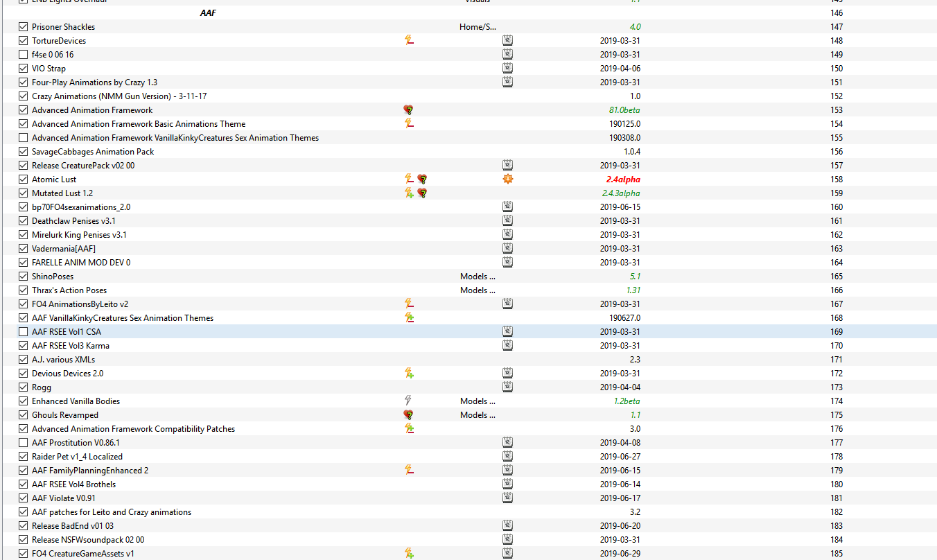The image size is (937, 560).
Task: Click the update available icon on Atomic Lust
Action: 507,179
